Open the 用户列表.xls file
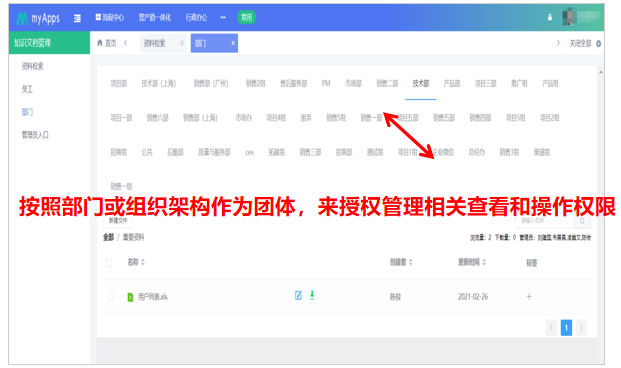Viewport: 621px width, 368px height. [152, 297]
